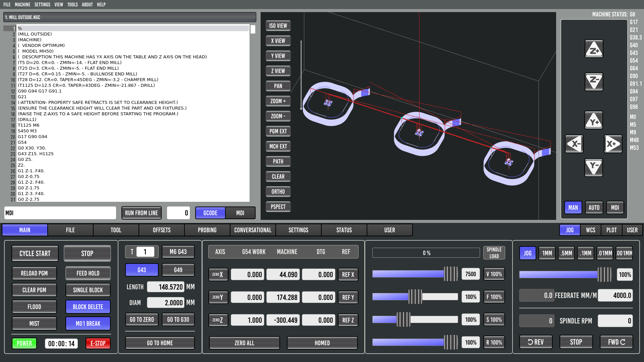Toggle the M01 Break option
Viewport: 644px width, 362px height.
click(88, 323)
